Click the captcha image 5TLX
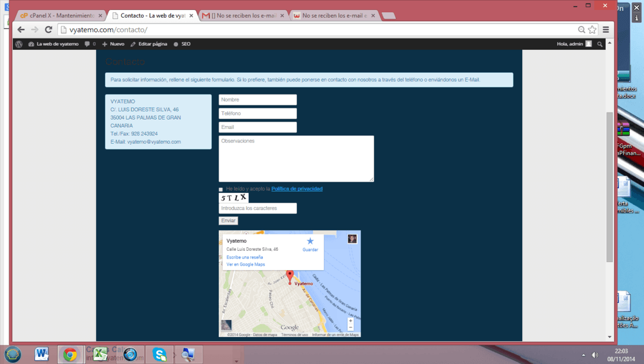This screenshot has height=364, width=644. [234, 198]
